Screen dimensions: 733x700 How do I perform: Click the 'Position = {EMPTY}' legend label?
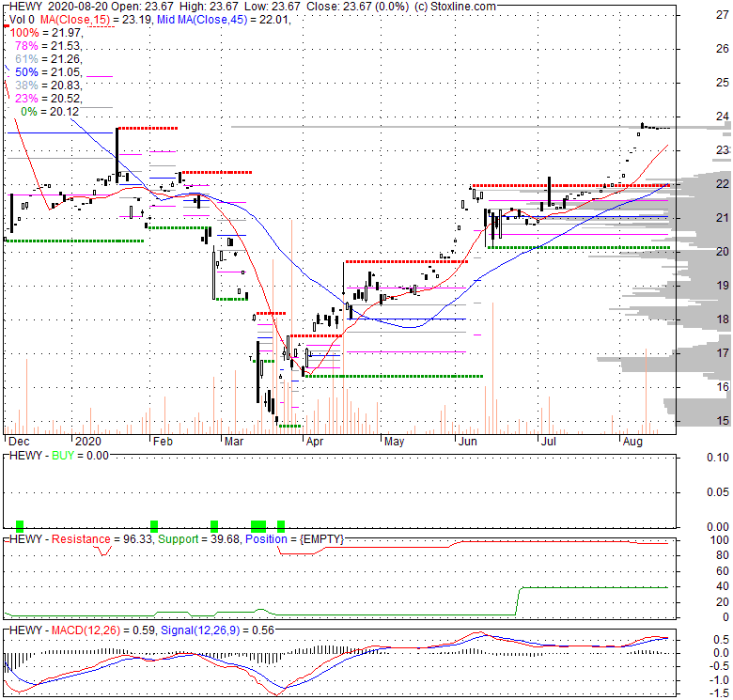tap(294, 539)
